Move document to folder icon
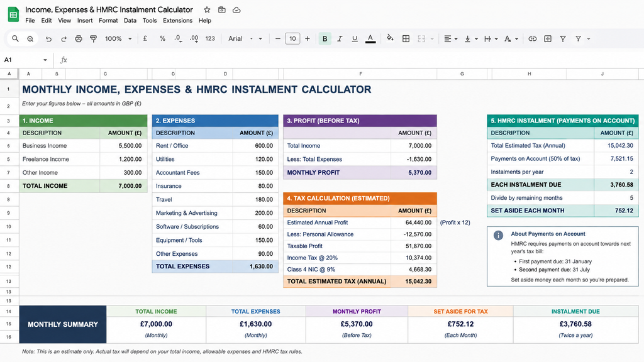 coord(222,9)
